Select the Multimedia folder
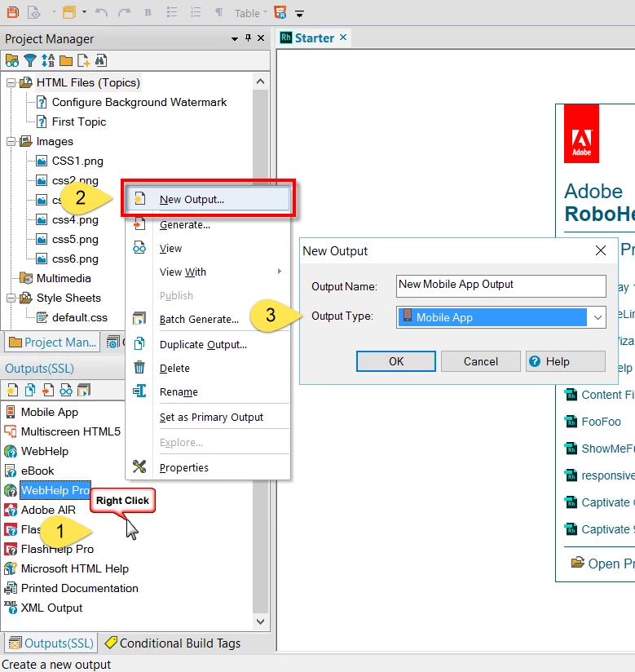The image size is (635, 672). coord(64,279)
